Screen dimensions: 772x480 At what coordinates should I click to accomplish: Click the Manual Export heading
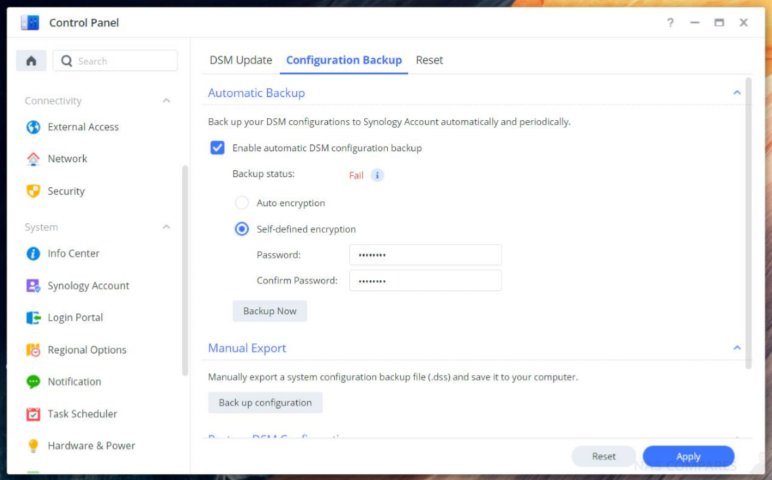247,348
